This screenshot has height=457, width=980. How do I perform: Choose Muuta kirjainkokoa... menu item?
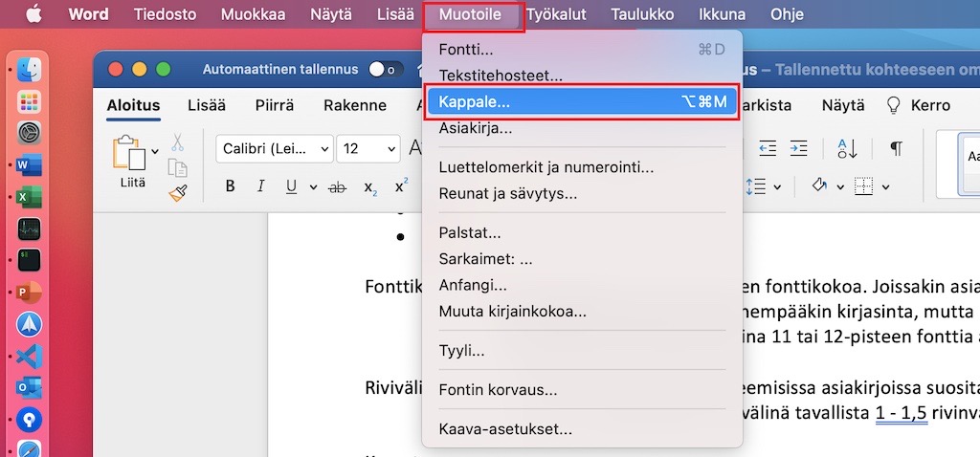[x=582, y=312]
